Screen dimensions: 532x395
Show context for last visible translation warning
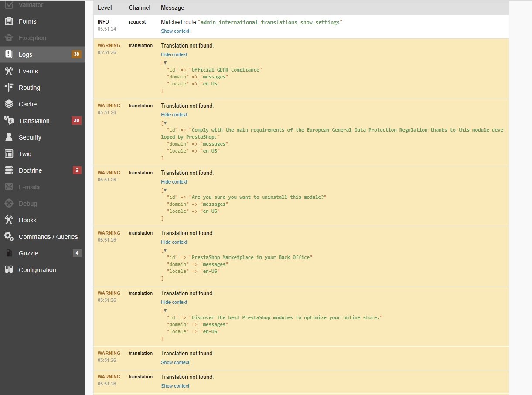[x=175, y=386]
